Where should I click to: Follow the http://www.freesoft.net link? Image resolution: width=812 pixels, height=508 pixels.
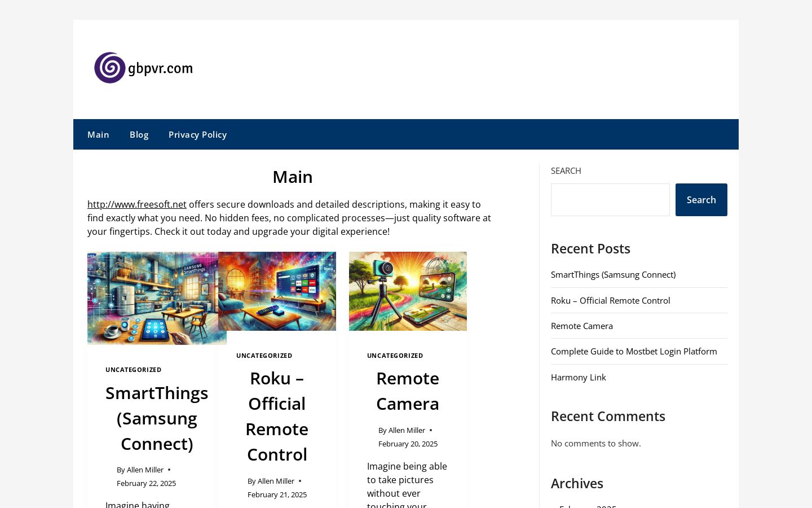pyautogui.click(x=137, y=204)
